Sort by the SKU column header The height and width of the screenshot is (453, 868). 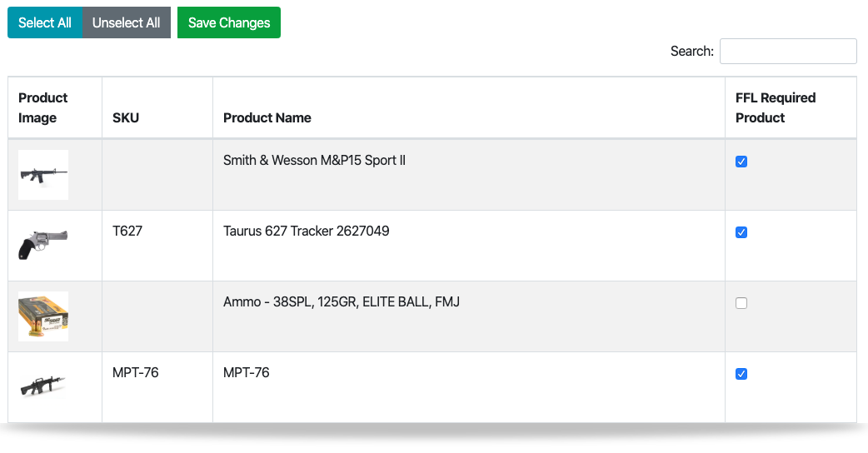pos(126,117)
